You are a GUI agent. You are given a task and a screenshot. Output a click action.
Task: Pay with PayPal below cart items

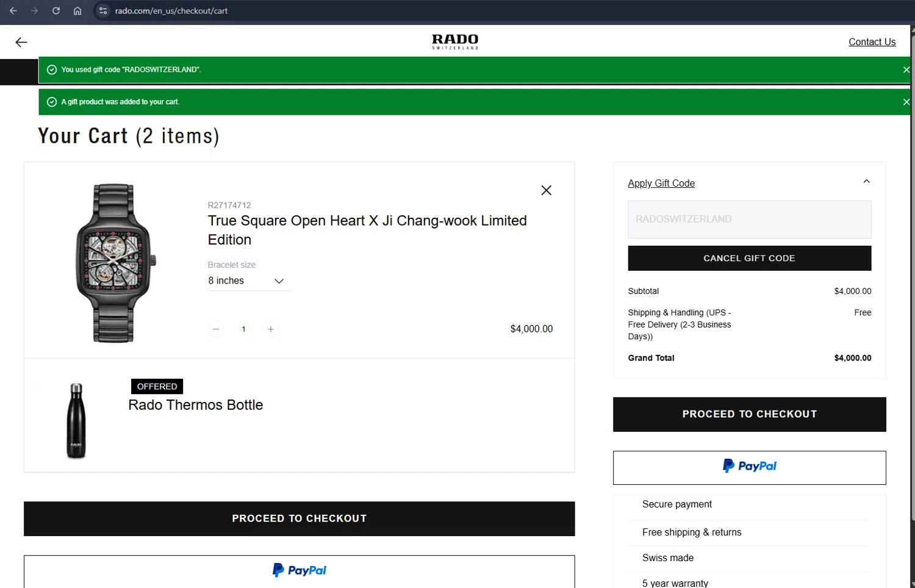pos(300,572)
